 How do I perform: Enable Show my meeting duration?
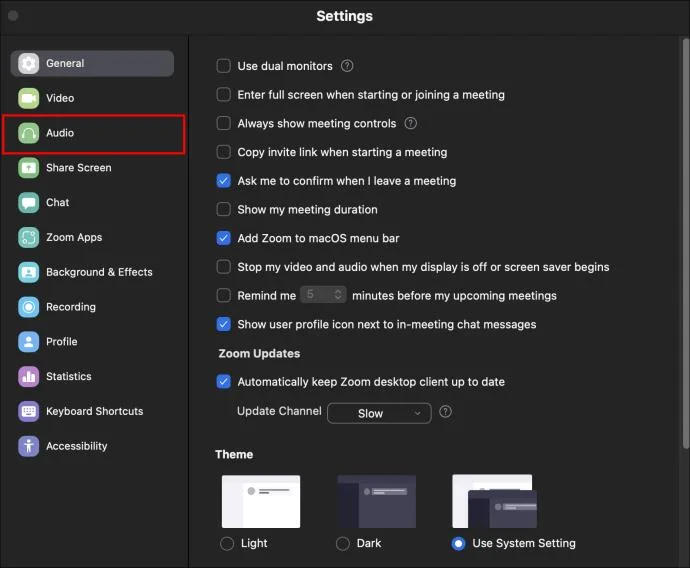point(224,209)
